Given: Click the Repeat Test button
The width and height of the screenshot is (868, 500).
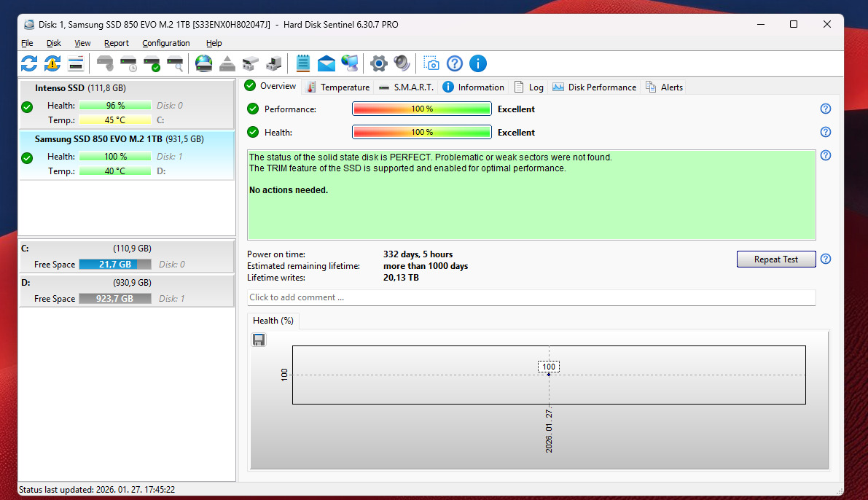Looking at the screenshot, I should 776,259.
